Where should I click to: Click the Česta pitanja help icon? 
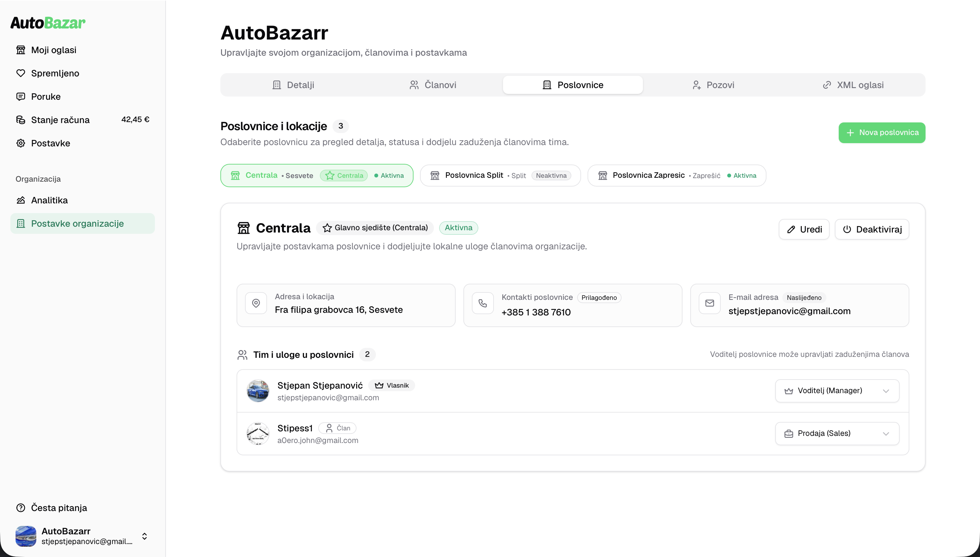[x=21, y=508]
